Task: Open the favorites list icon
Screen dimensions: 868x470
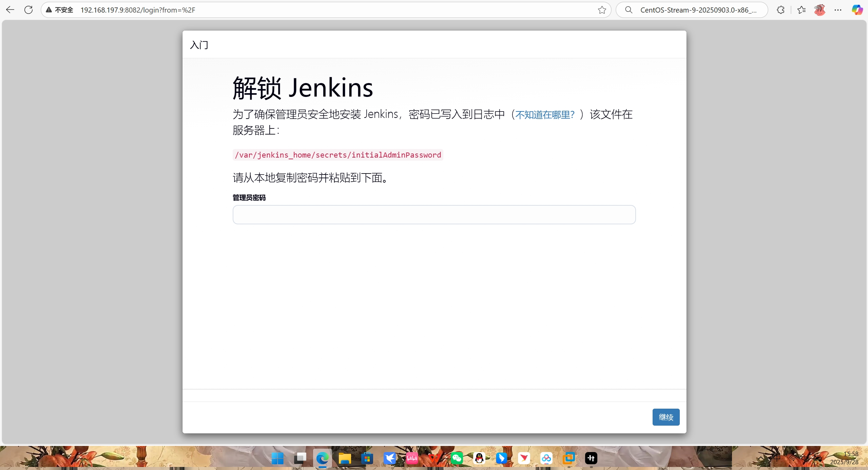Action: click(x=802, y=10)
